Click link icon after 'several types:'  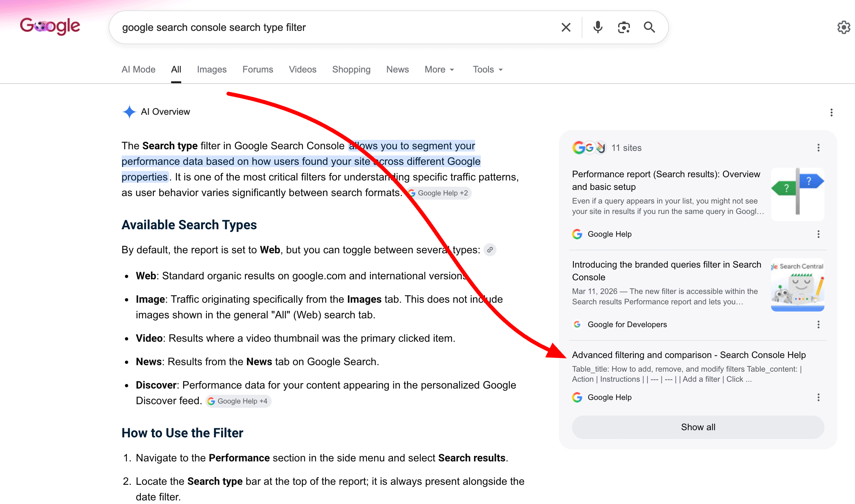coord(490,250)
